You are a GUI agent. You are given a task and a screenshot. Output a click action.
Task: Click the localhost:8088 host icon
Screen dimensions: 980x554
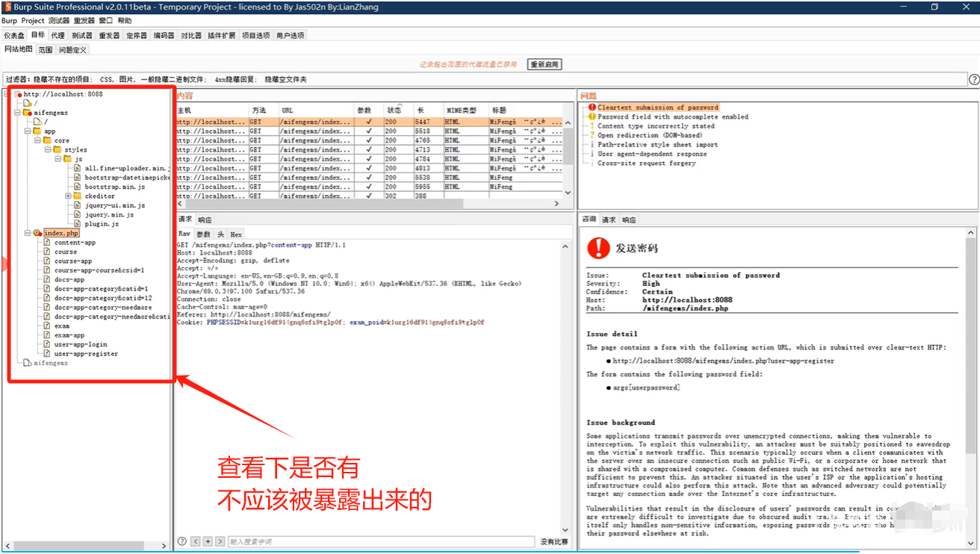[x=19, y=94]
